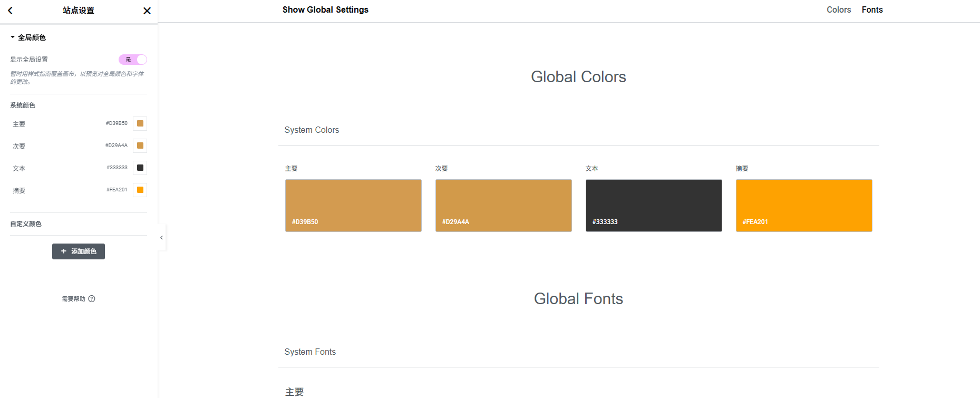Open the 主要 color swatch picker
The image size is (980, 398).
point(140,123)
